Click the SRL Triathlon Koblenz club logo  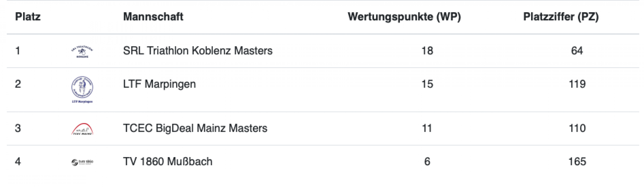pyautogui.click(x=82, y=51)
